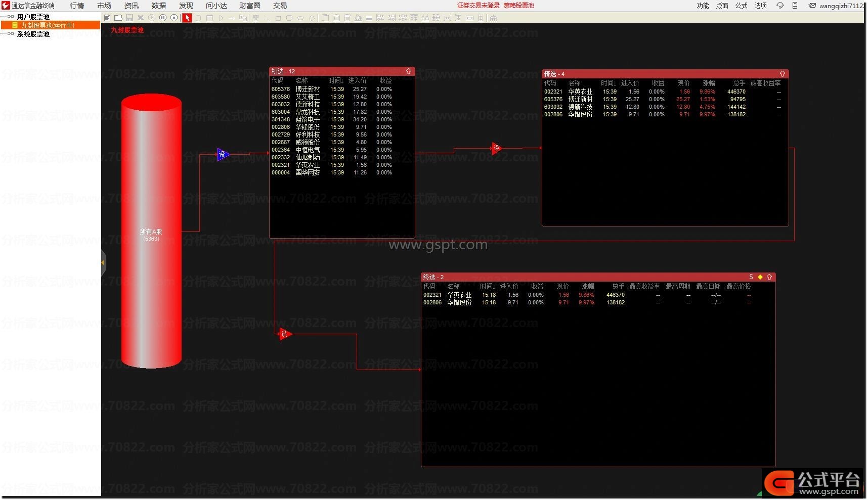Click the grey X delete toolbar icon
868x500 pixels.
[x=141, y=18]
